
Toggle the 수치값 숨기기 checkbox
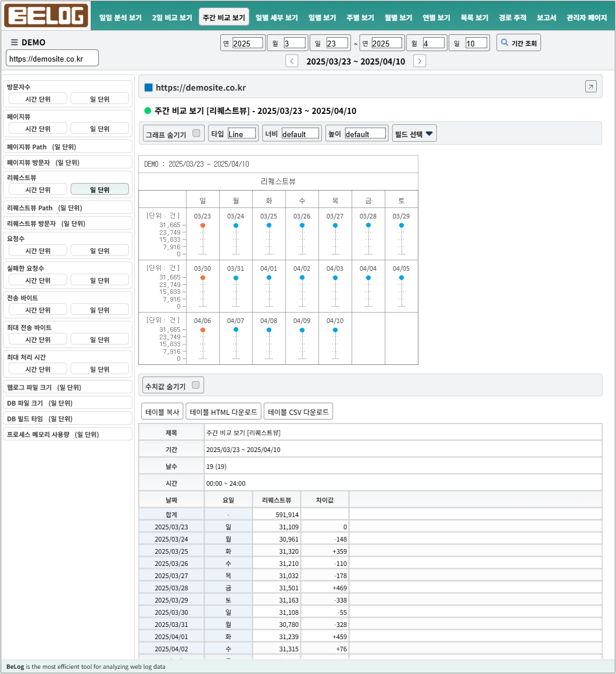pos(196,385)
